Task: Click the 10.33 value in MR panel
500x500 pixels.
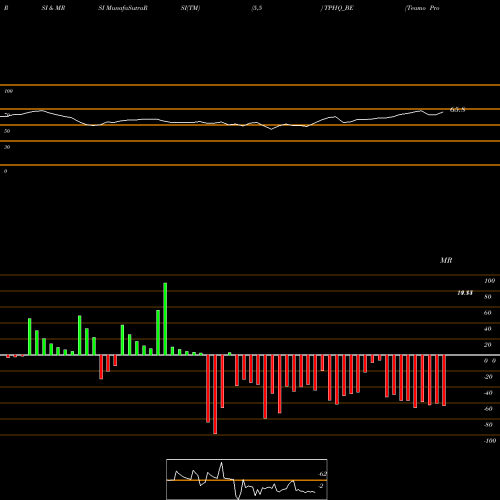Action: click(x=465, y=293)
